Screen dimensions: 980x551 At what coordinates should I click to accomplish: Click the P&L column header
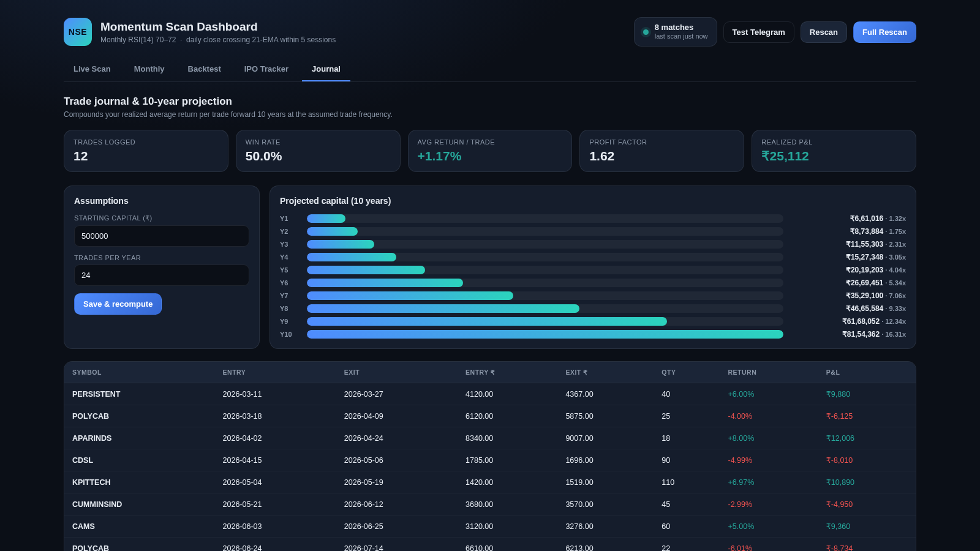(833, 372)
